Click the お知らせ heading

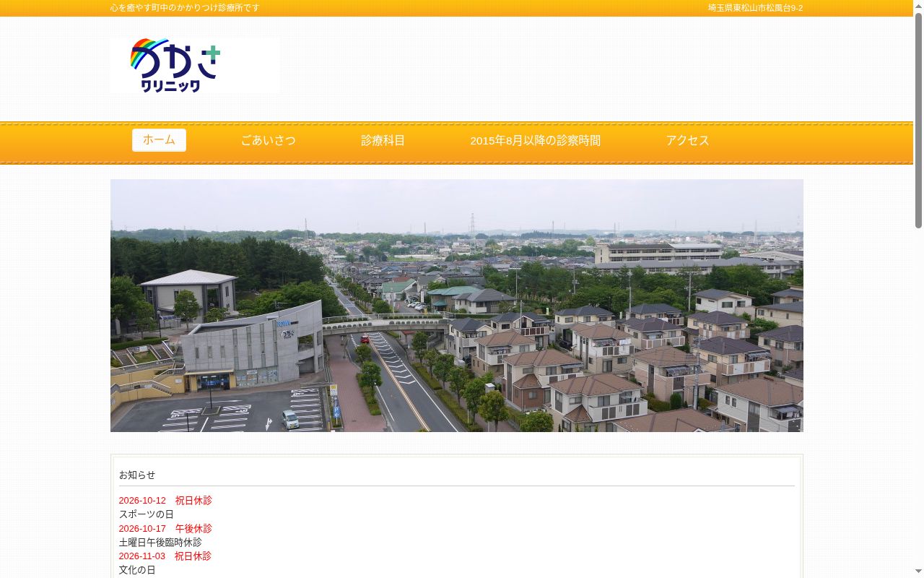137,475
